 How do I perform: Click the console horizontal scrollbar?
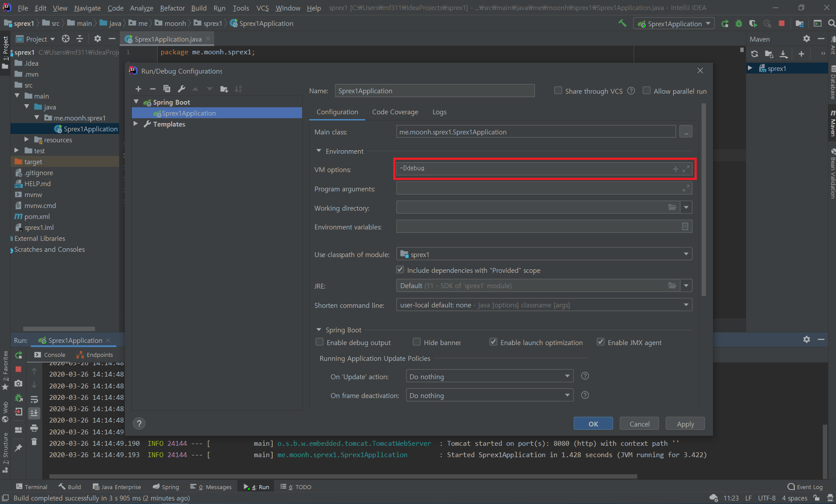[x=343, y=476]
